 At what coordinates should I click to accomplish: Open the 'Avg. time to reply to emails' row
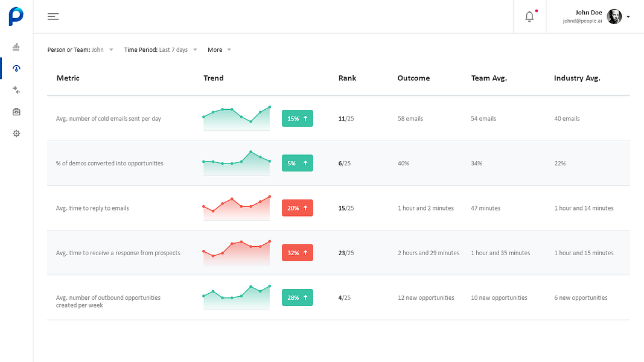339,208
